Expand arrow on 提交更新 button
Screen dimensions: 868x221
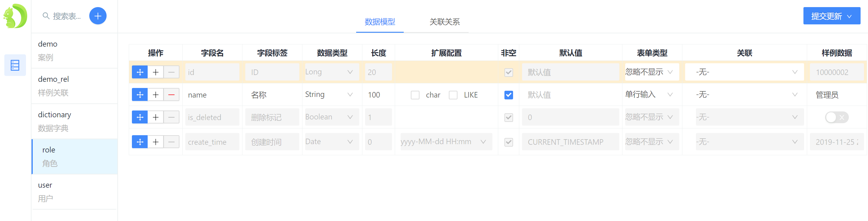tap(849, 16)
